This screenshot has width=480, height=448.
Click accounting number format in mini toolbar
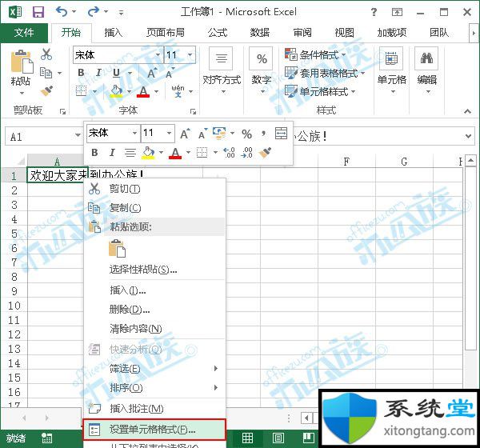[x=219, y=134]
